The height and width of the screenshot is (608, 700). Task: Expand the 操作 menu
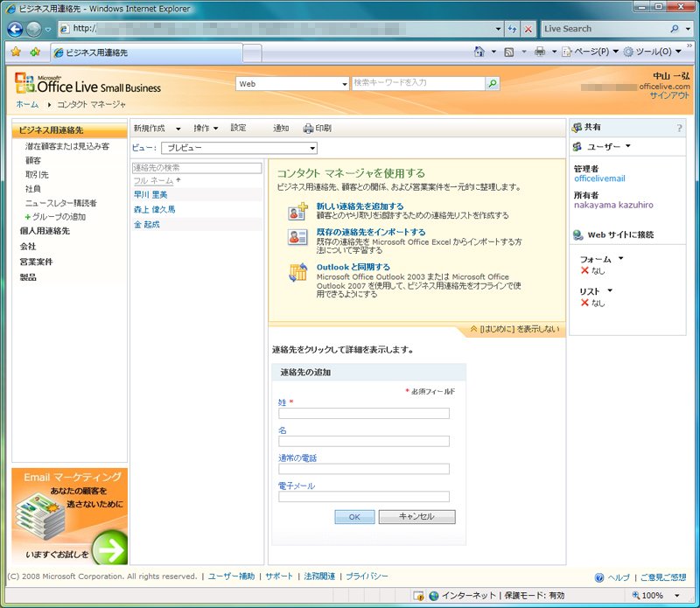pyautogui.click(x=206, y=128)
